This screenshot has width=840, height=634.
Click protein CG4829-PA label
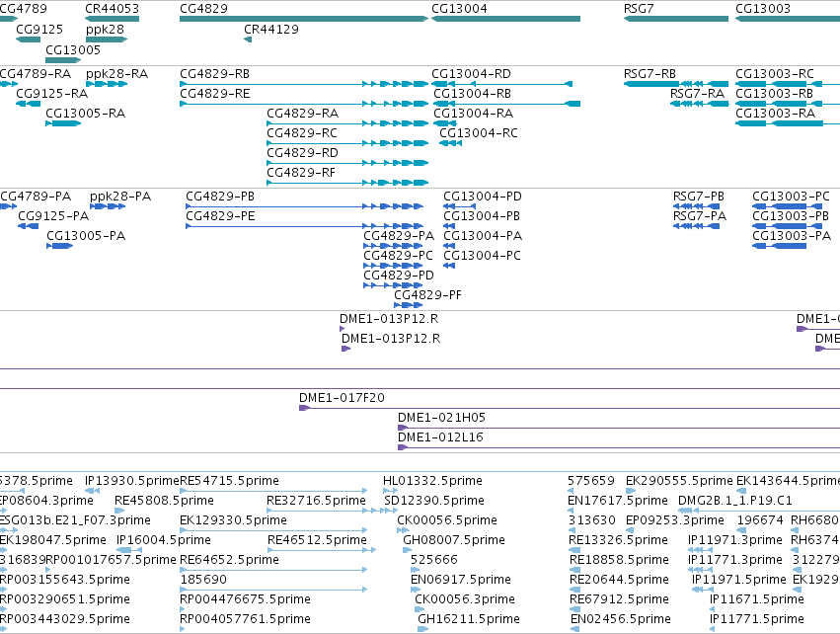(399, 236)
